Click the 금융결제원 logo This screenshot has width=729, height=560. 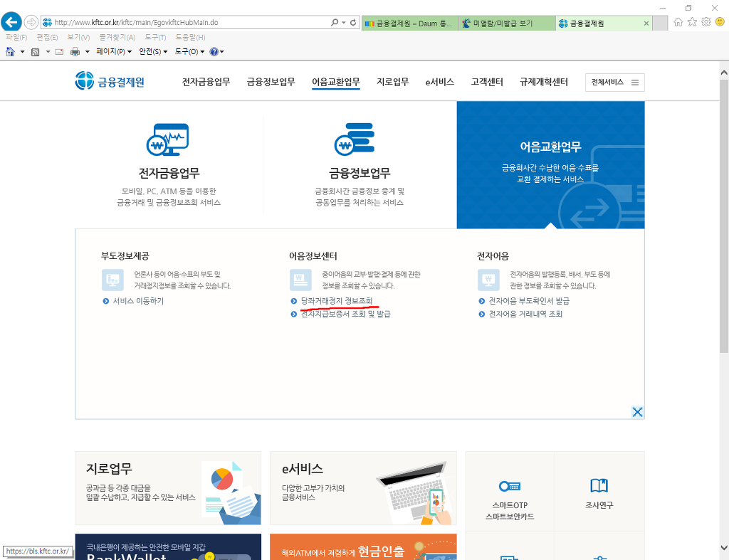pyautogui.click(x=110, y=81)
